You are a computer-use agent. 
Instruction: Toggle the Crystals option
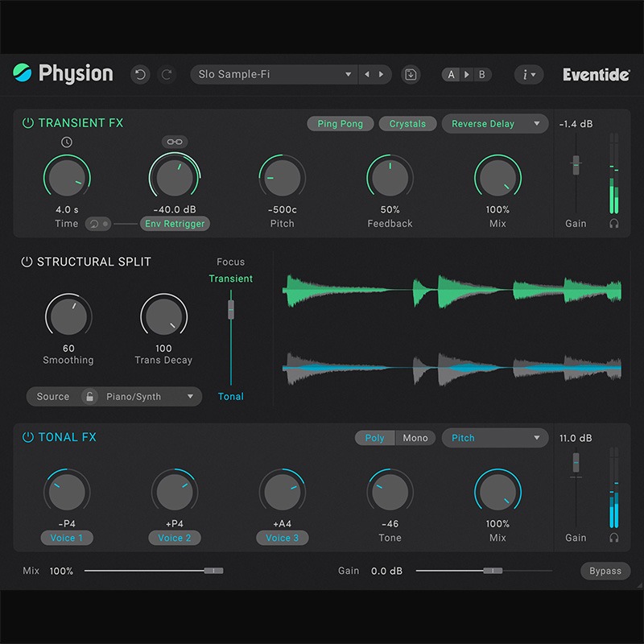407,124
